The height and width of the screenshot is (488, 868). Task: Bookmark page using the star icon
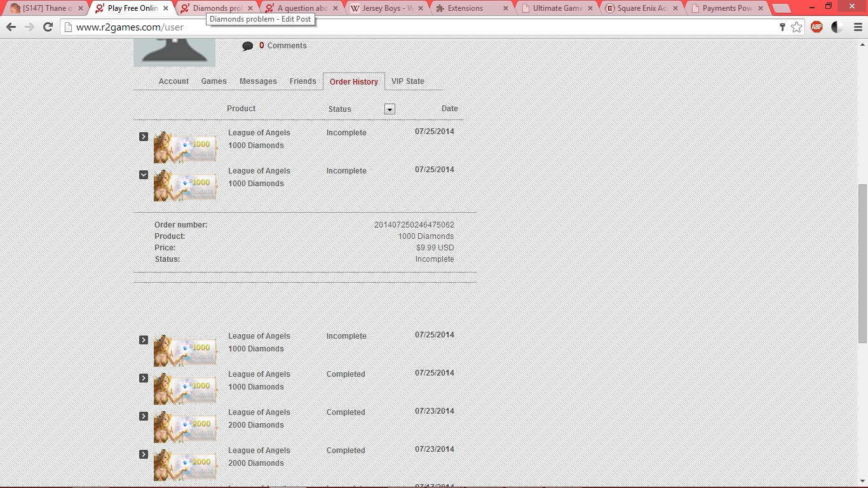[796, 27]
